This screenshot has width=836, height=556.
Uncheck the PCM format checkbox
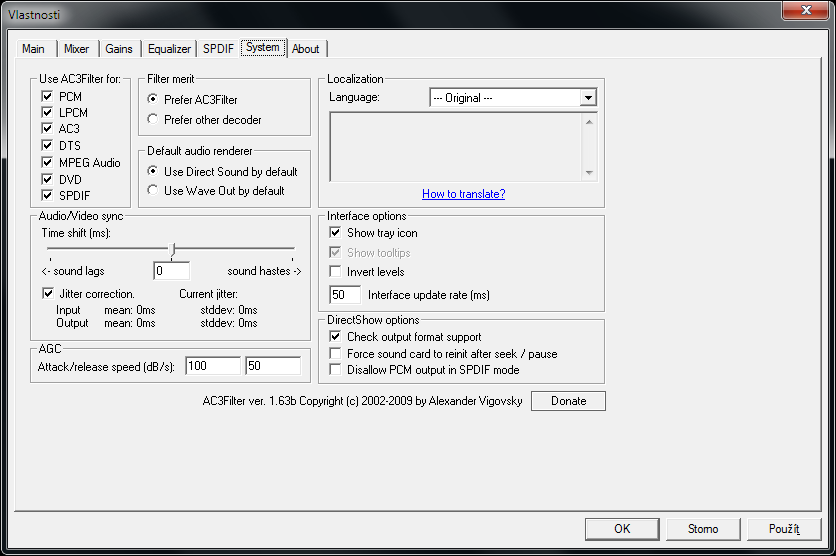[x=47, y=97]
